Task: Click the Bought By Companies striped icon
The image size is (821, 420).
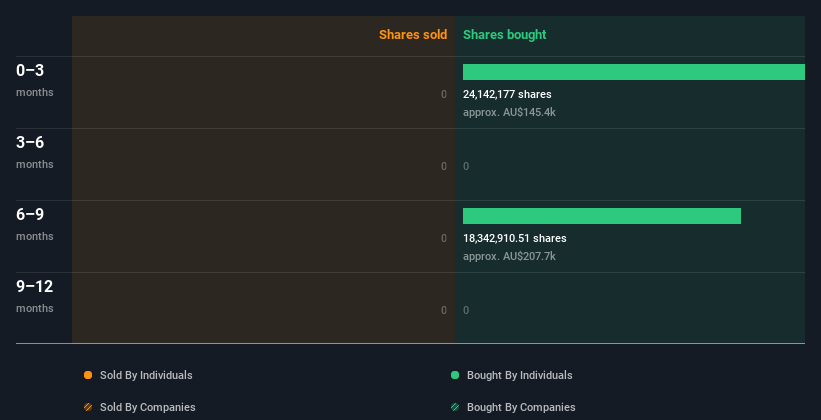Action: [x=455, y=407]
